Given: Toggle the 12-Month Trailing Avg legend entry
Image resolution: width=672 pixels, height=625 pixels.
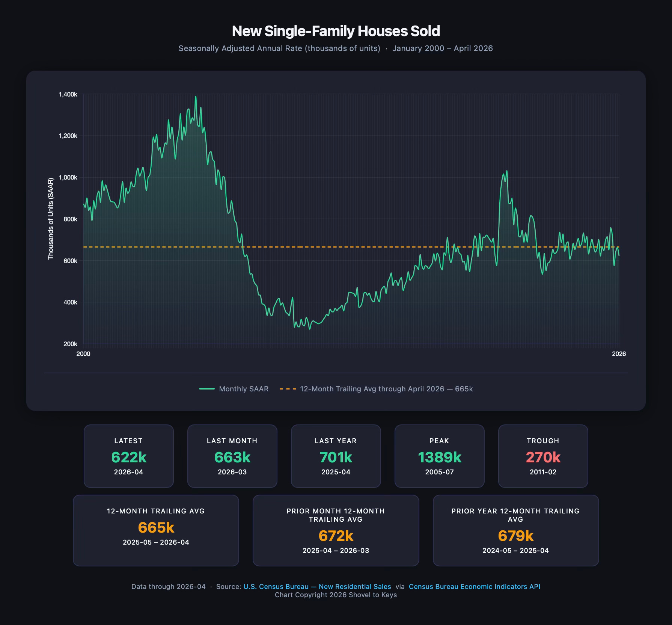Looking at the screenshot, I should coord(376,389).
